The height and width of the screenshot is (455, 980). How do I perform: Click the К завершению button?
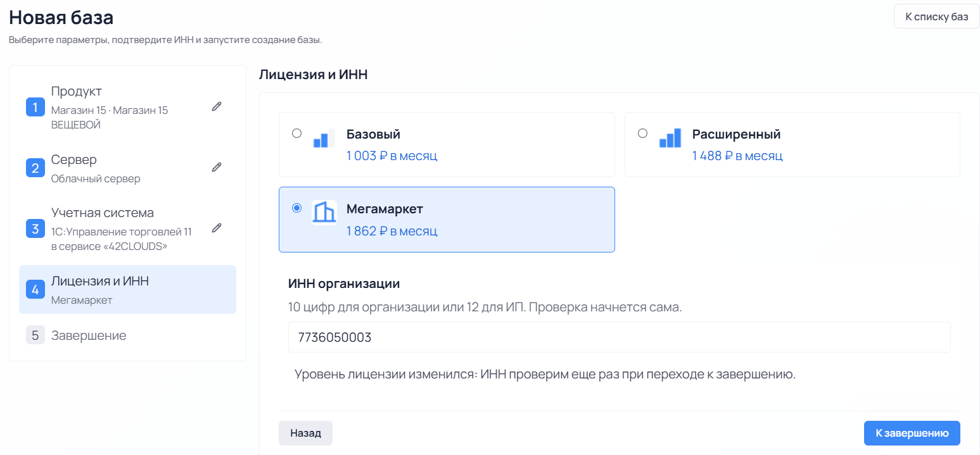click(x=912, y=433)
